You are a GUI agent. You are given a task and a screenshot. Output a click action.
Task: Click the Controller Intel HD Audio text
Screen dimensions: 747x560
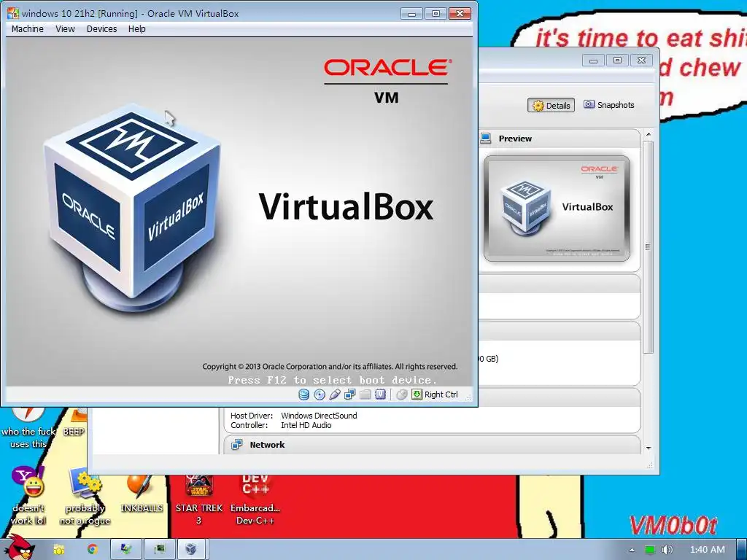pos(281,425)
